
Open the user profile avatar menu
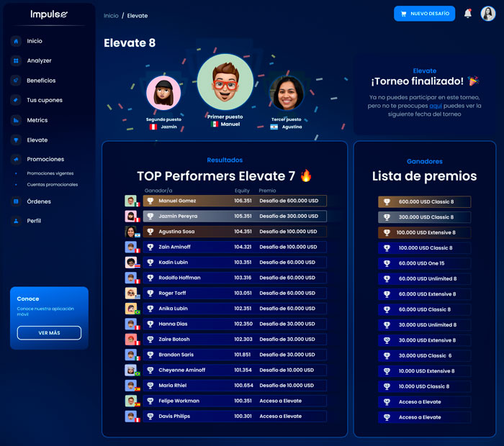click(488, 14)
